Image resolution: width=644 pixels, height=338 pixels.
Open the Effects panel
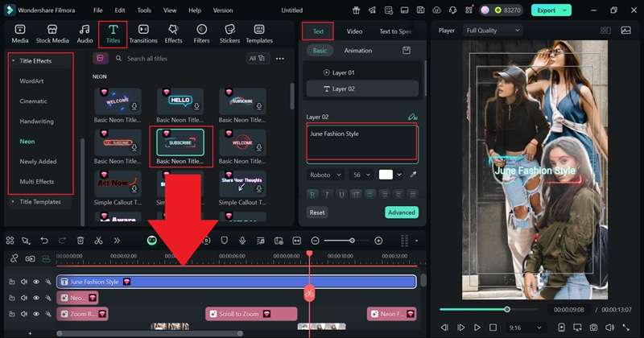click(173, 34)
